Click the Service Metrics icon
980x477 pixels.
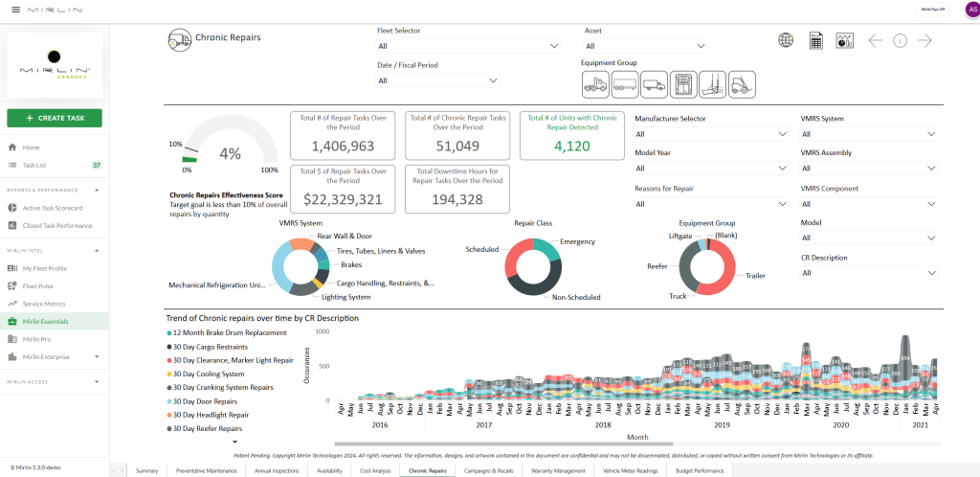point(11,304)
